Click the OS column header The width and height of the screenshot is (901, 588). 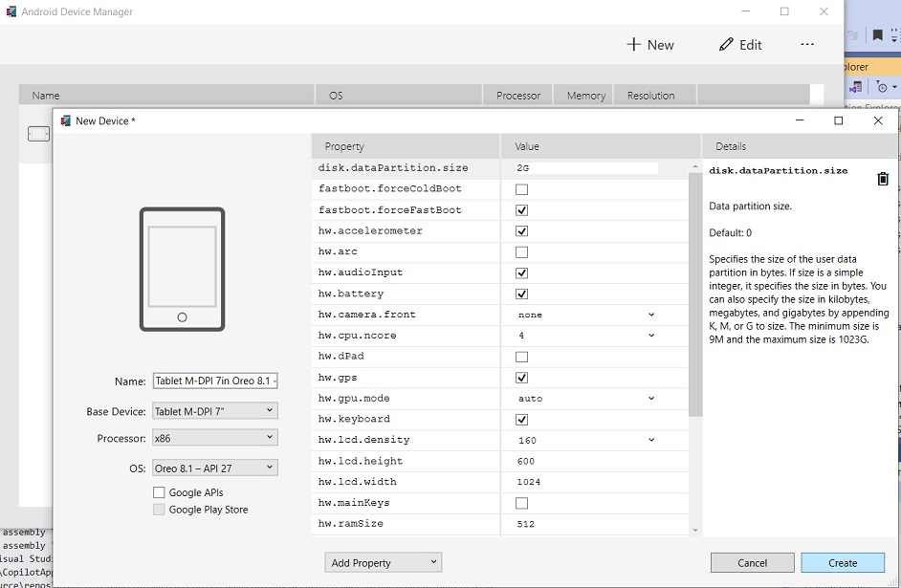point(399,96)
